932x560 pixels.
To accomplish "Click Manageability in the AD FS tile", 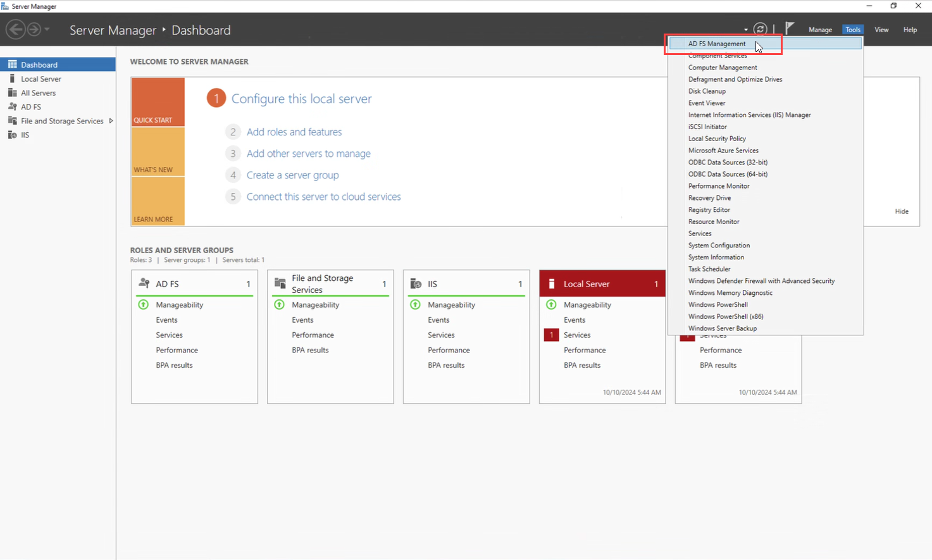I will coord(180,305).
